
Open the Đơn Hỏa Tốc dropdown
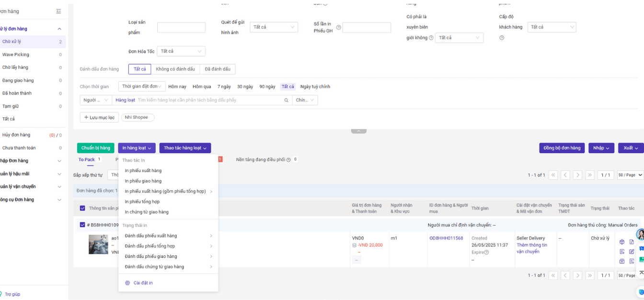[x=181, y=51]
